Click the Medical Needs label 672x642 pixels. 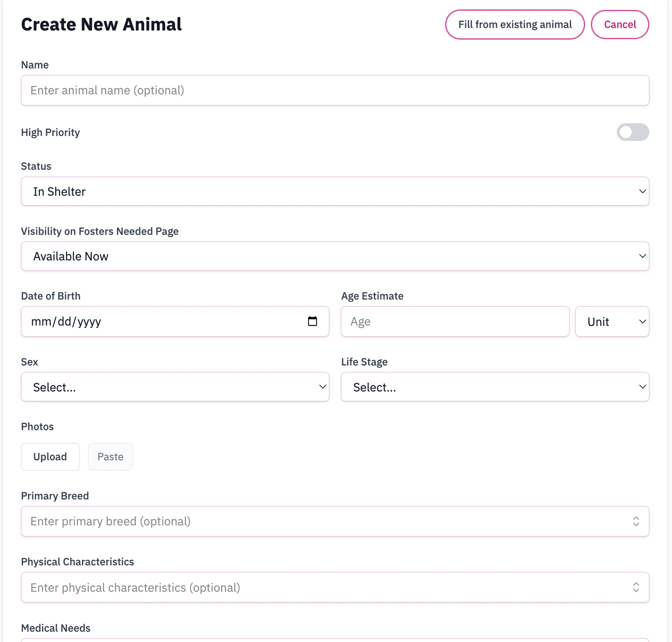pos(56,628)
